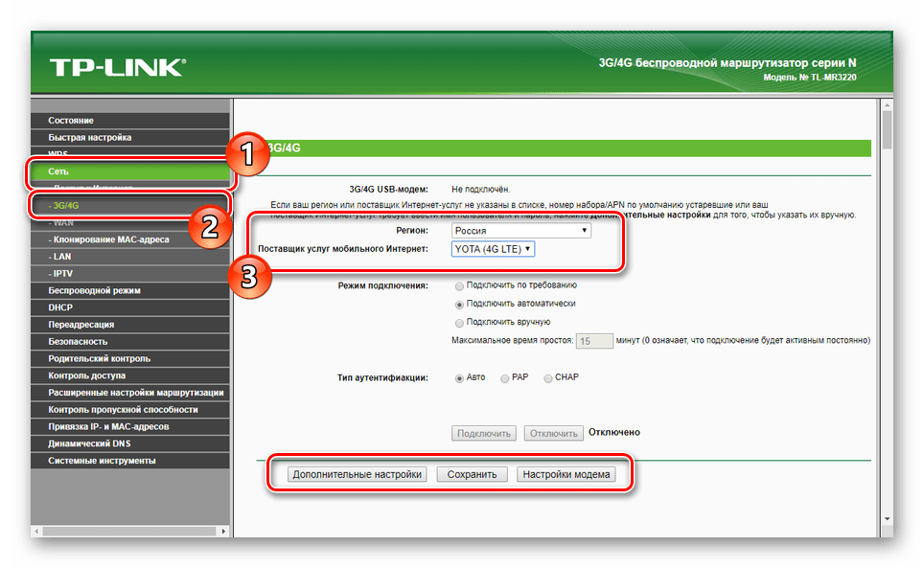924x568 pixels.
Task: Expand the mobile provider dropdown YOTA
Action: (x=493, y=249)
